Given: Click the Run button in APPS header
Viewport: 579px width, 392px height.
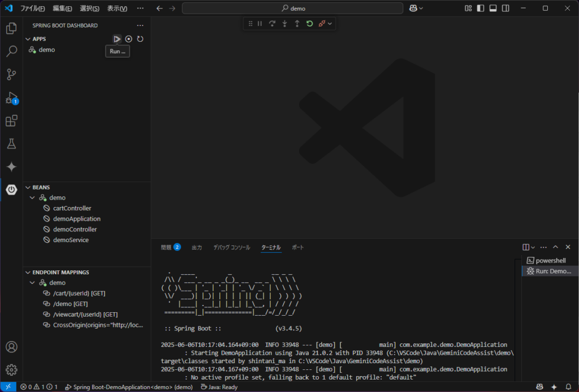Looking at the screenshot, I should point(116,39).
